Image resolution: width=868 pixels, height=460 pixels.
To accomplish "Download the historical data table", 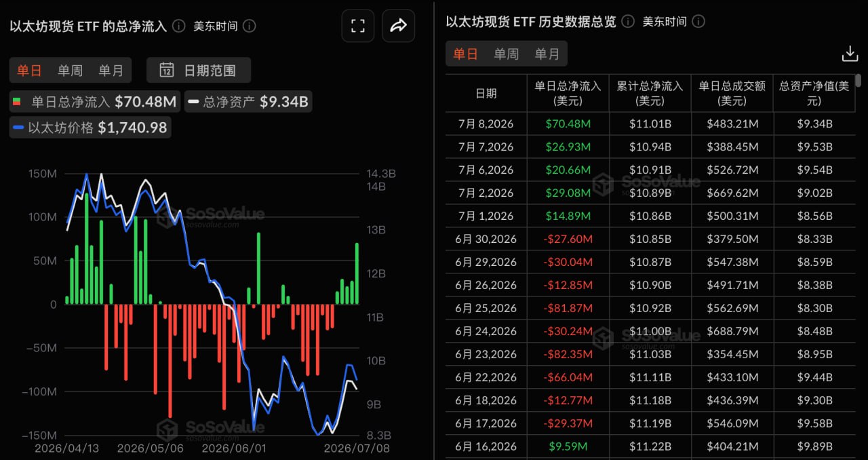I will [850, 54].
